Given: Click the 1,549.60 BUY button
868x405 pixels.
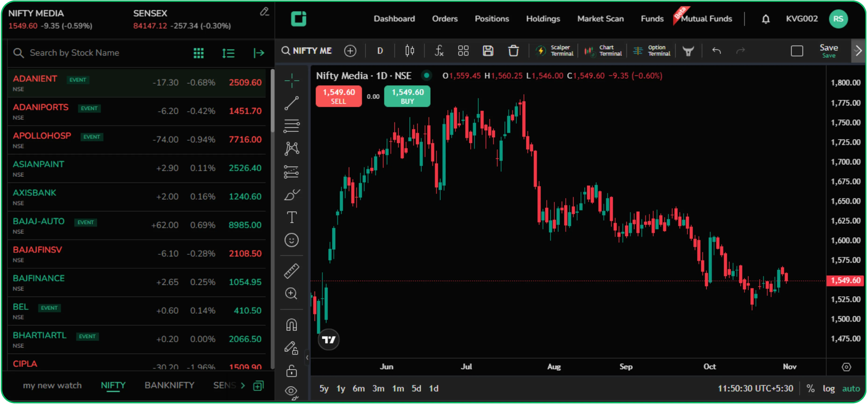Looking at the screenshot, I should pyautogui.click(x=407, y=97).
